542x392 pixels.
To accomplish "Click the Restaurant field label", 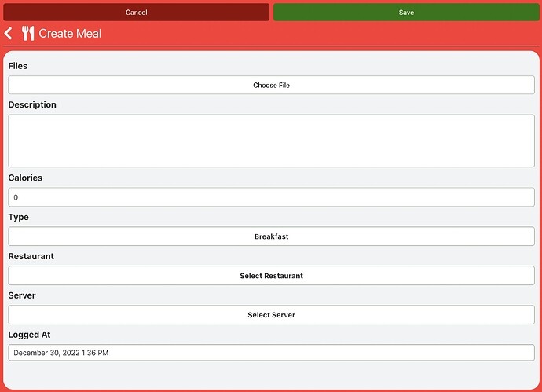I will tap(31, 256).
